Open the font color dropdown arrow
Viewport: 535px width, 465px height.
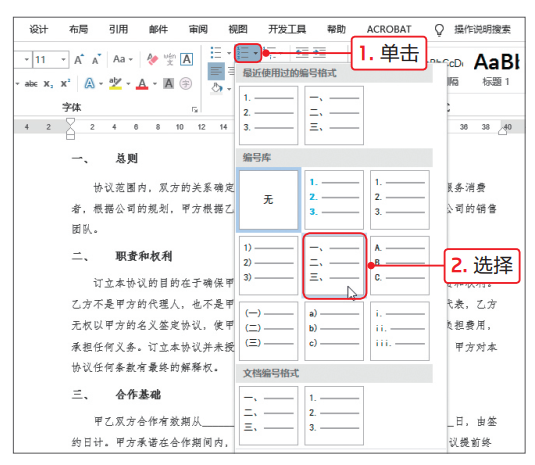pyautogui.click(x=155, y=84)
